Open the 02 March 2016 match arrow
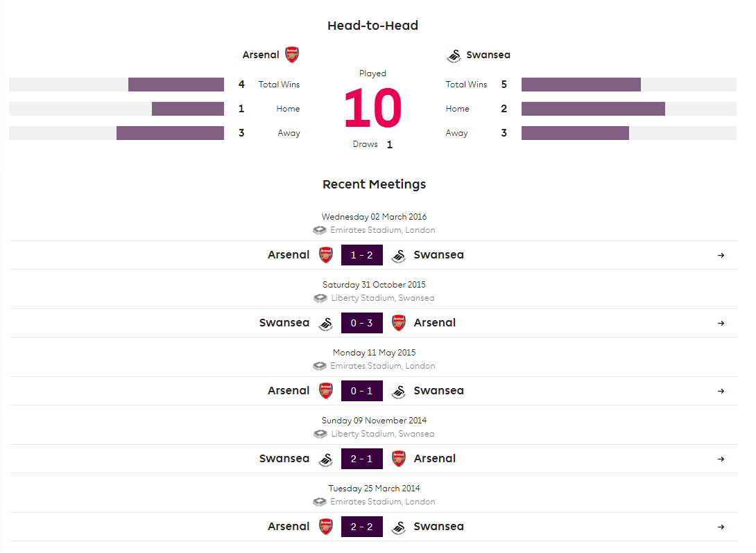 [x=721, y=255]
